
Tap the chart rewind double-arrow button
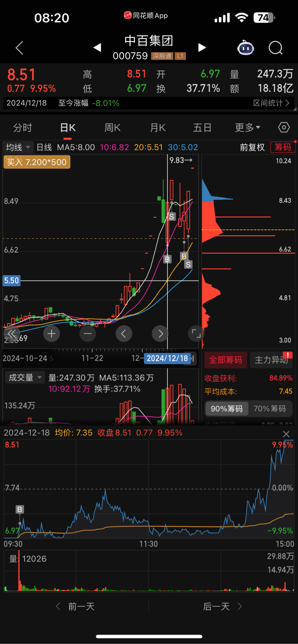[12, 334]
